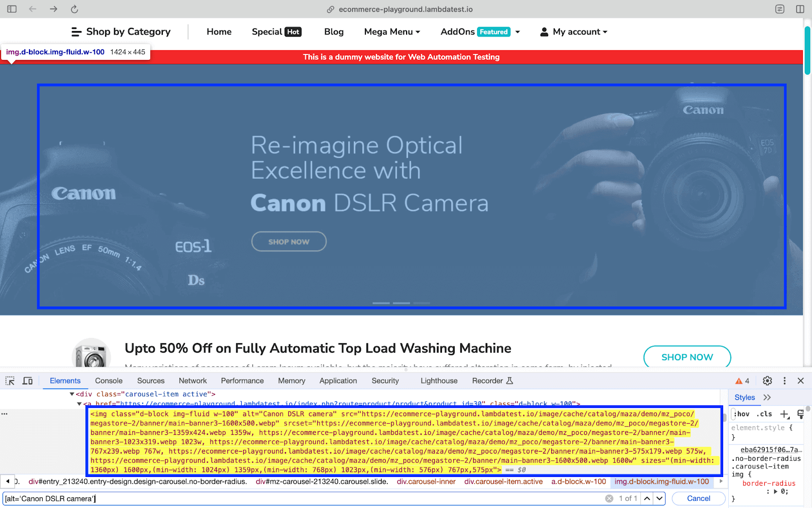Image resolution: width=812 pixels, height=508 pixels.
Task: Jump to the previous search result
Action: click(647, 498)
